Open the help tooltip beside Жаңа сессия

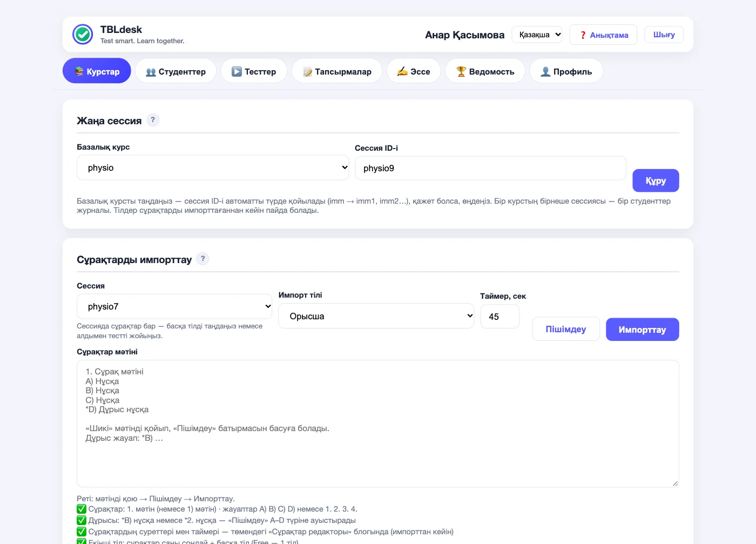point(153,120)
